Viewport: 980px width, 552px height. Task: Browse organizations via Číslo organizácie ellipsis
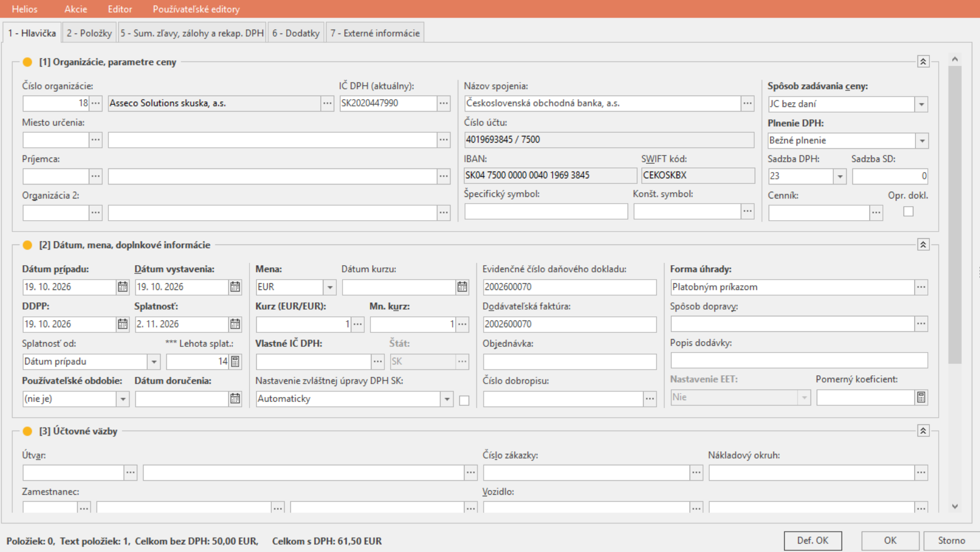(96, 103)
